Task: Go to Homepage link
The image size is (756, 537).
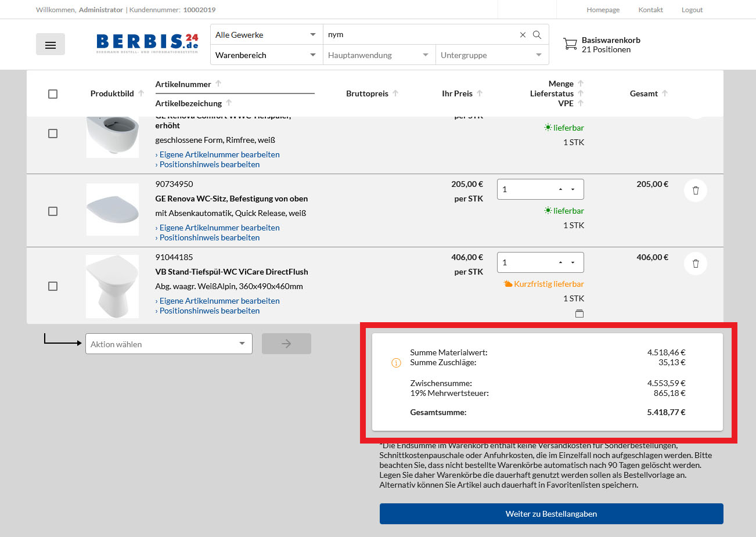Action: click(x=603, y=10)
